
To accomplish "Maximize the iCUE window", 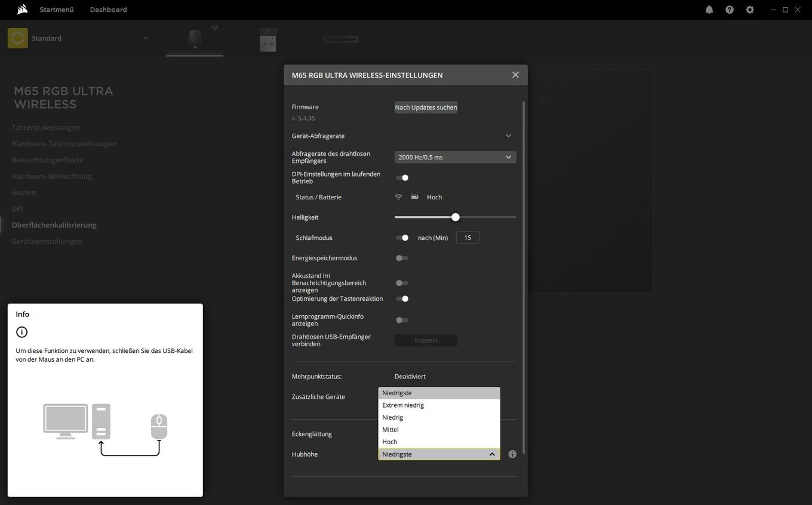I will click(786, 10).
